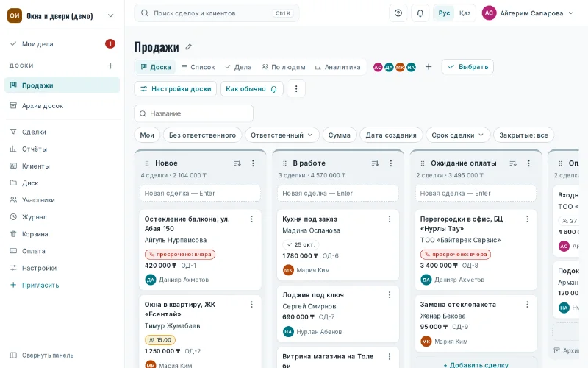Viewport: 588px width, 368px height.
Task: Open Мои дела in sidebar
Action: (62, 44)
